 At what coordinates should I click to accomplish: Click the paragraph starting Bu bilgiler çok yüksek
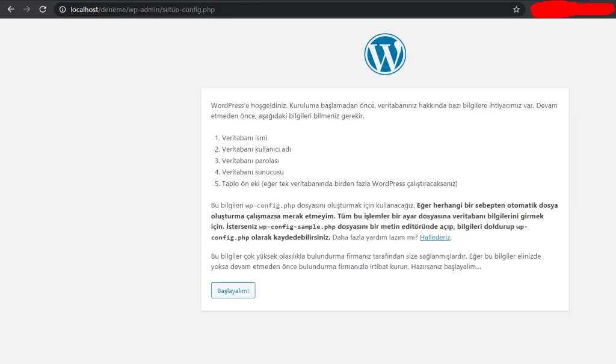point(376,261)
